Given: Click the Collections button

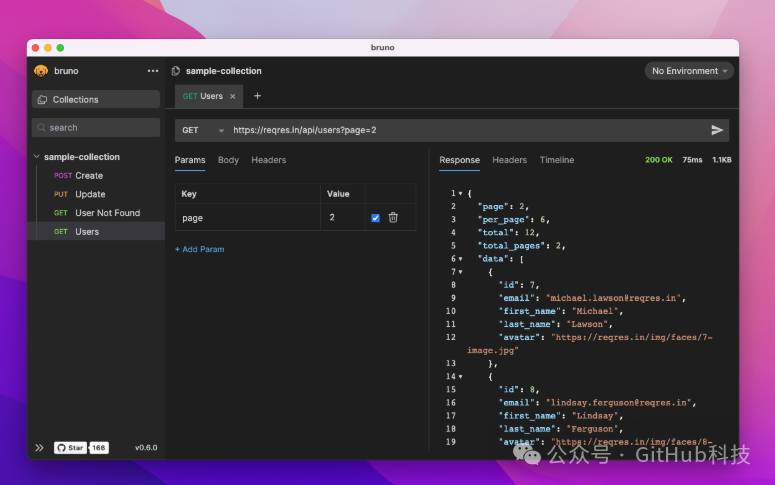Looking at the screenshot, I should pos(96,99).
